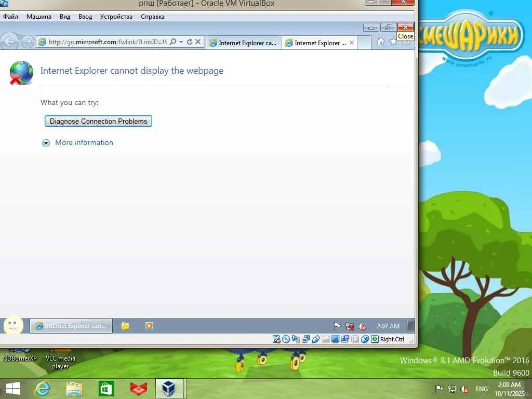This screenshot has width=532, height=399.
Task: Click VirtualBox hard disk activity indicator
Action: click(x=276, y=339)
